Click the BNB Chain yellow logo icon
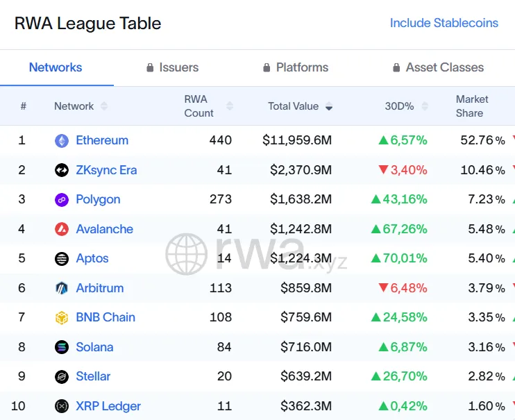This screenshot has width=515, height=420. click(x=62, y=318)
